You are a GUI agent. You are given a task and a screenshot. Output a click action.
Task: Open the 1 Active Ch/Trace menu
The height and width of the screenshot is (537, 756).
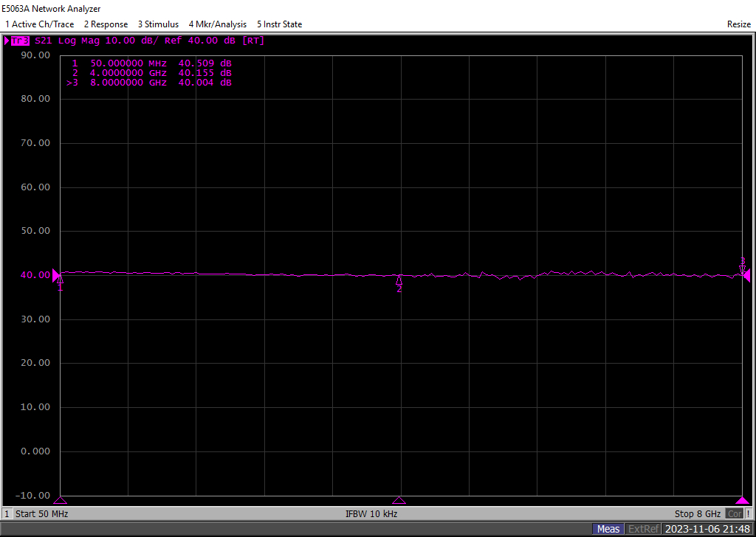click(39, 24)
